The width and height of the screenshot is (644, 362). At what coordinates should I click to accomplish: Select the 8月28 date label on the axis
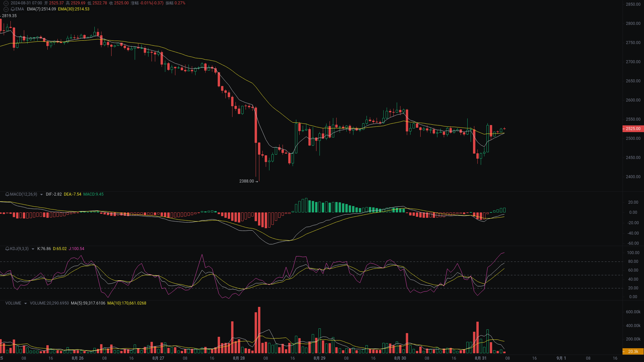(239, 358)
